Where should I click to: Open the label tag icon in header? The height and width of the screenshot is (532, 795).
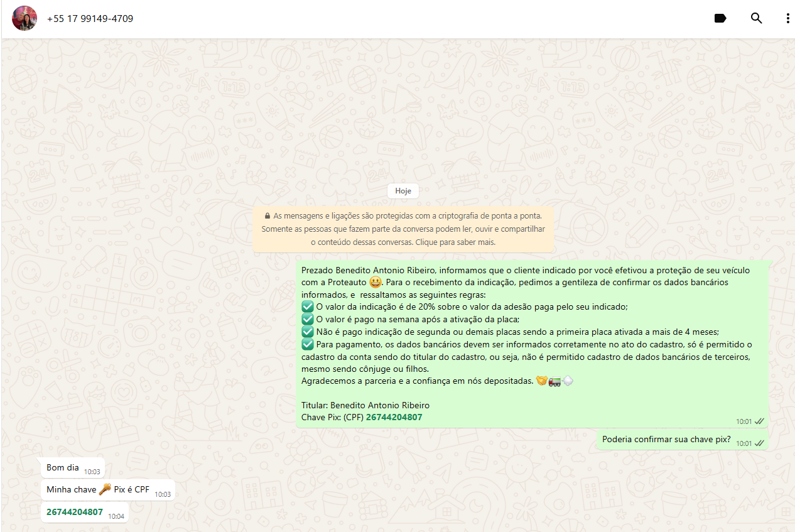pyautogui.click(x=720, y=18)
